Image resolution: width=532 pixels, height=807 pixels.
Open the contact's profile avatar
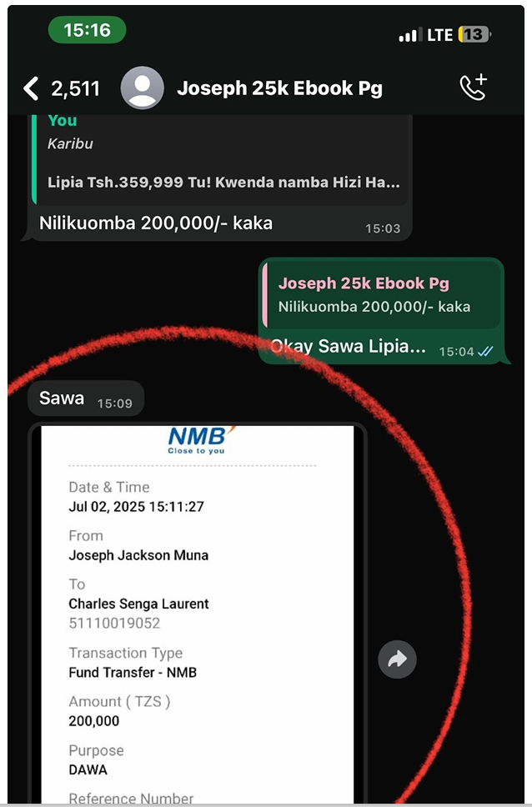coord(142,88)
